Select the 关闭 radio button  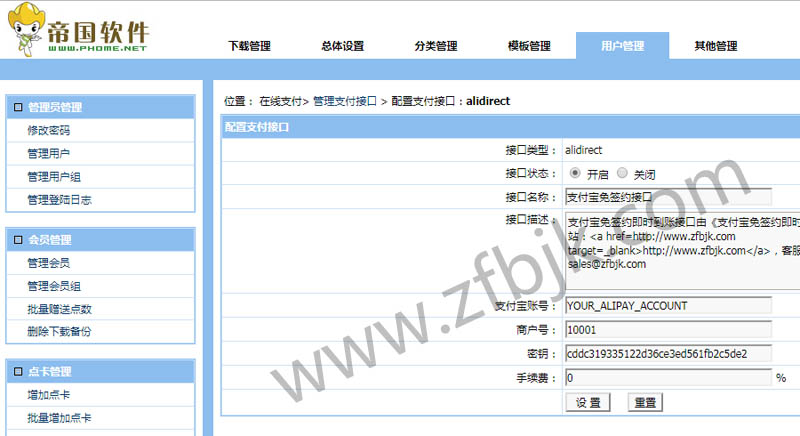622,173
